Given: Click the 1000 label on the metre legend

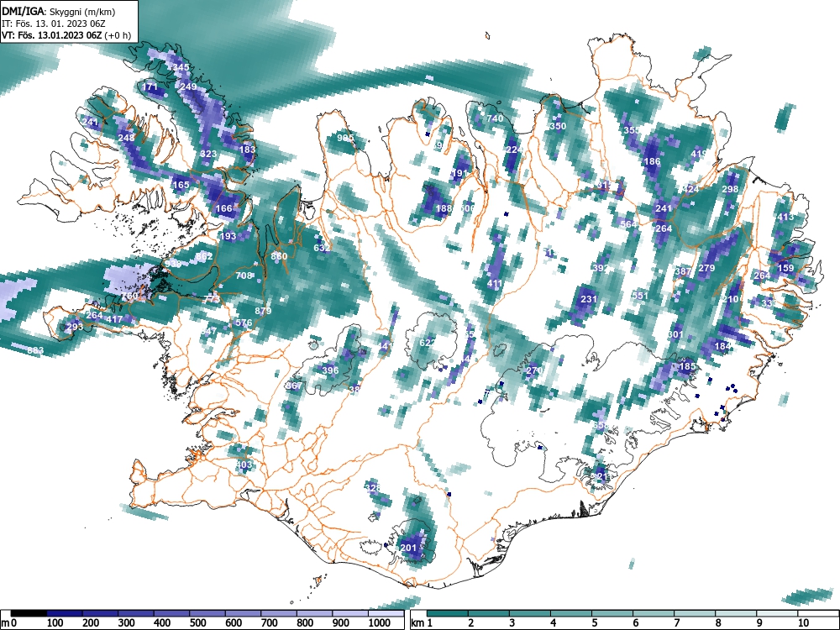Looking at the screenshot, I should tap(380, 623).
